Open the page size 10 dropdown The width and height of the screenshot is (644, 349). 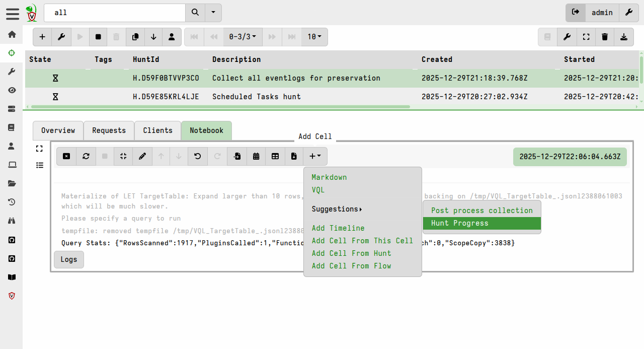(314, 37)
